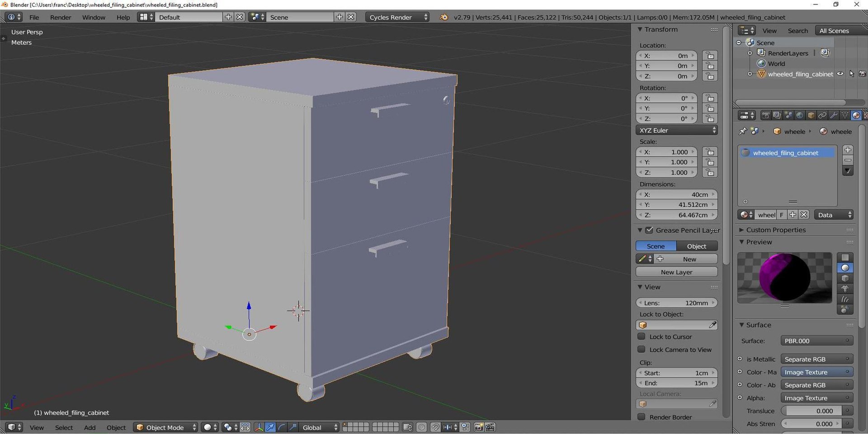Open the Modifiers wrench properties tab

click(x=833, y=115)
